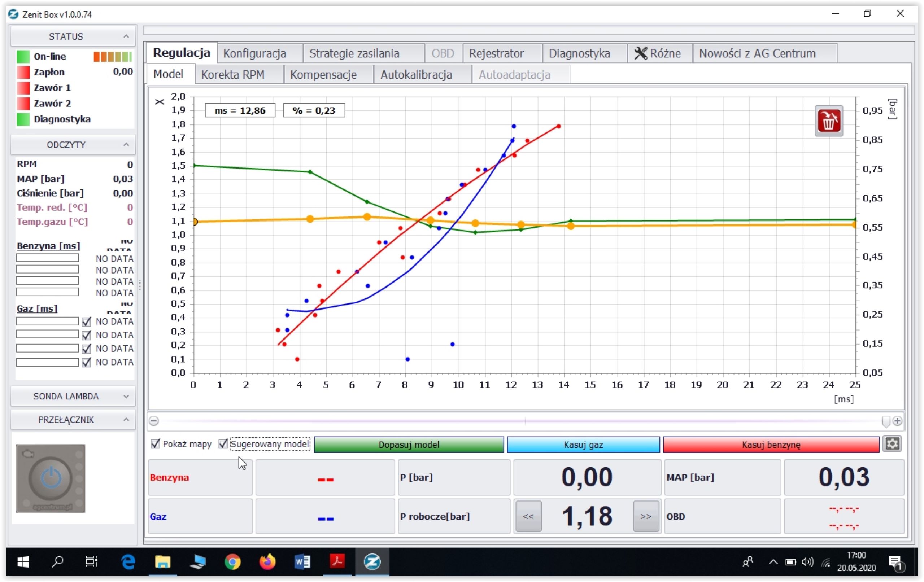Open the Różne tab with tools icon

[x=658, y=53]
